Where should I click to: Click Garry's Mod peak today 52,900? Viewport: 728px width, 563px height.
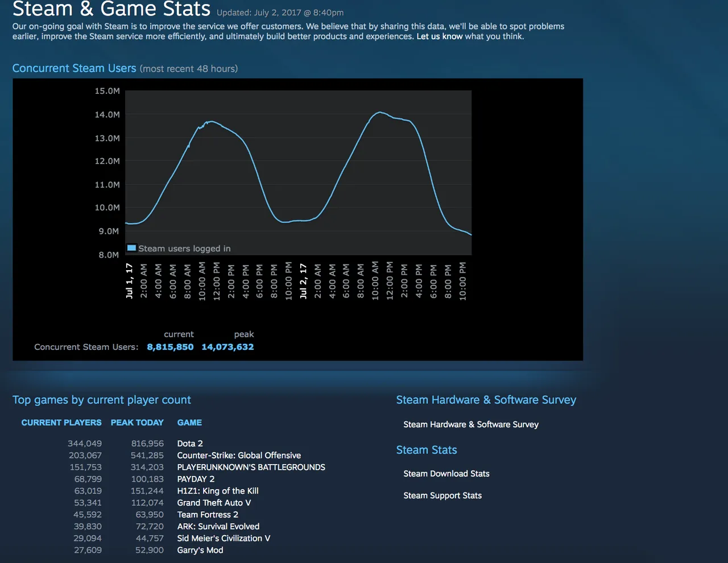coord(150,550)
